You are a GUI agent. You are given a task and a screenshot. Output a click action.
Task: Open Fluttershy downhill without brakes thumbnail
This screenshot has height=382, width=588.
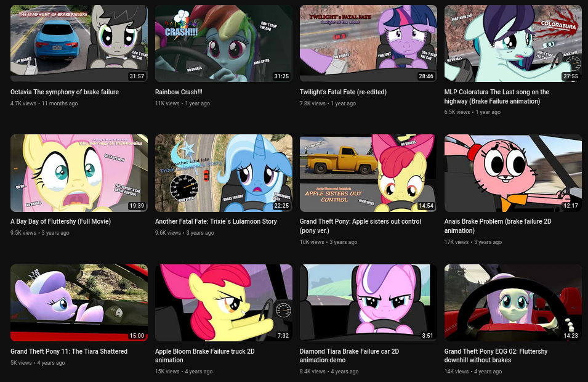pyautogui.click(x=513, y=303)
